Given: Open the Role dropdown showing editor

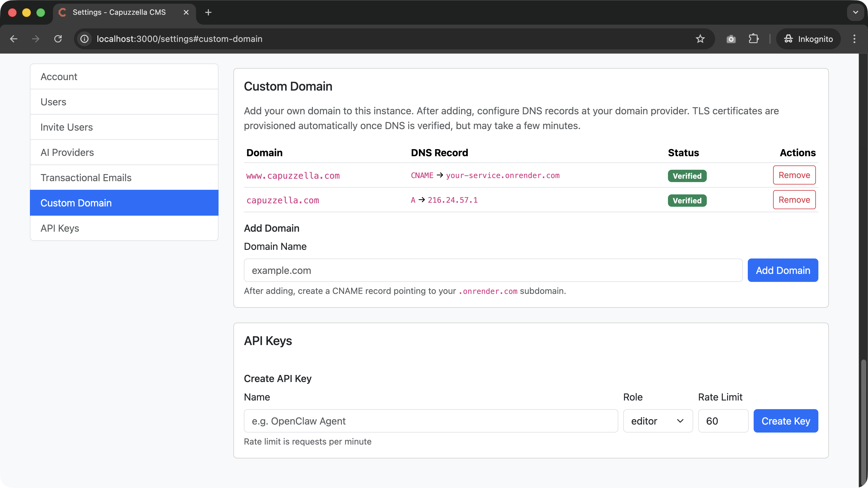Looking at the screenshot, I should pos(657,421).
